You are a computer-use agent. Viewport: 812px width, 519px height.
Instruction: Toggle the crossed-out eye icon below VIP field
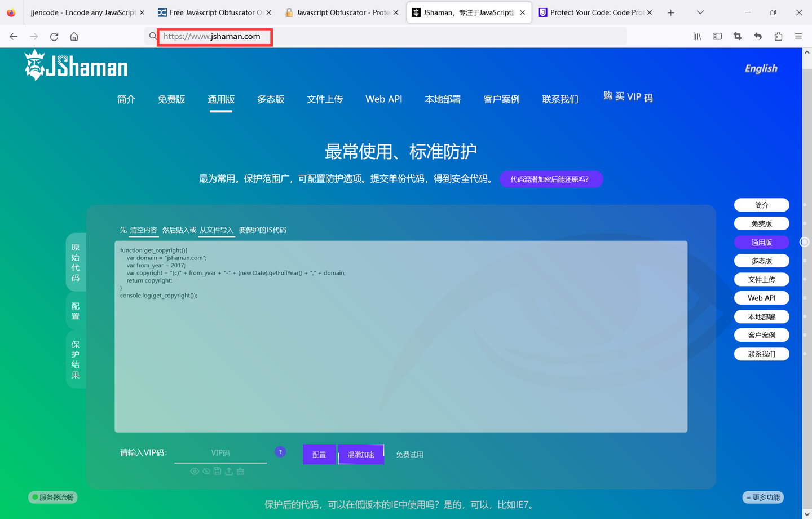206,471
